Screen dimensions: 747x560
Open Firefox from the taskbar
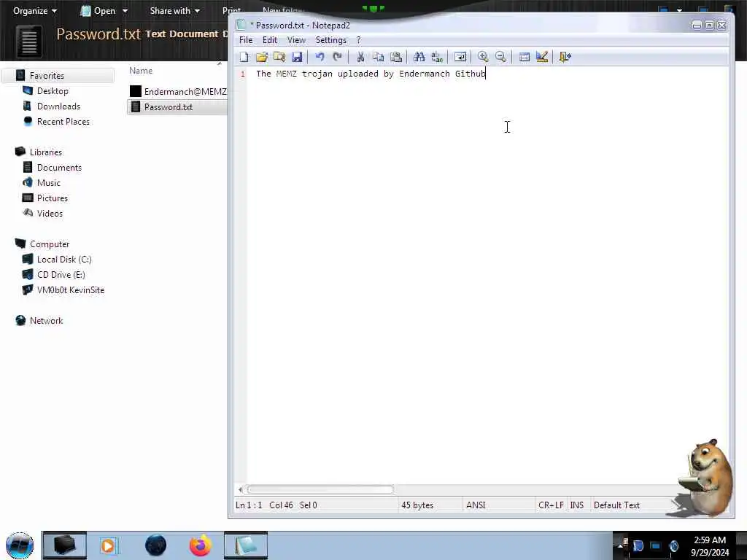tap(200, 545)
